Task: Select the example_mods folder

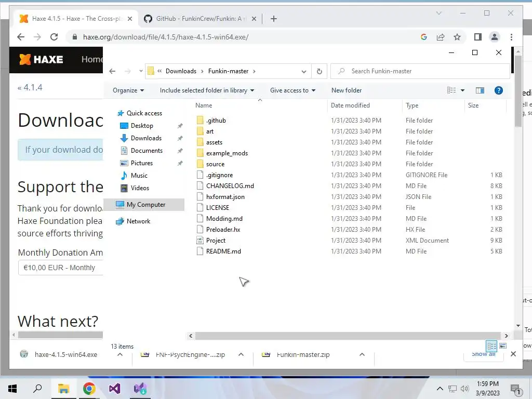Action: pyautogui.click(x=227, y=153)
